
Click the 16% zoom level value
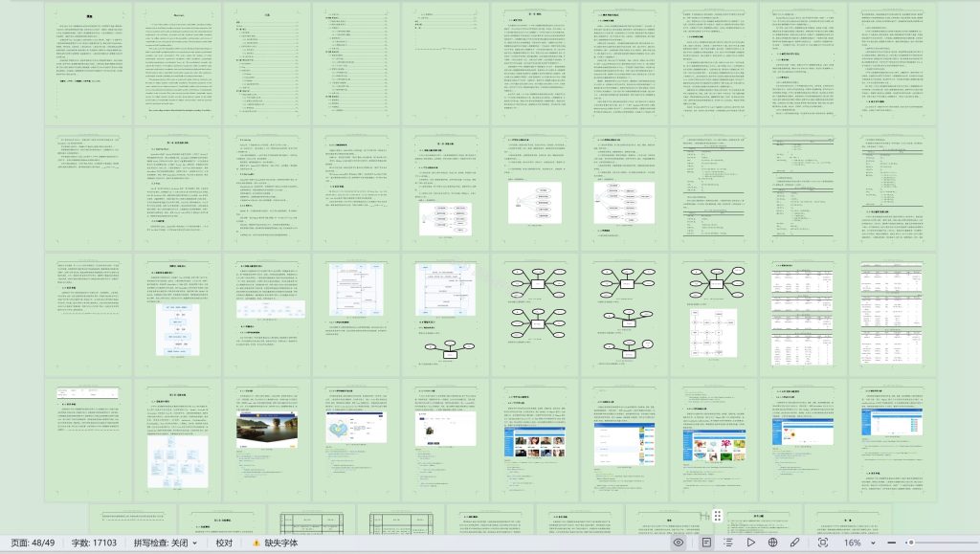click(x=853, y=543)
